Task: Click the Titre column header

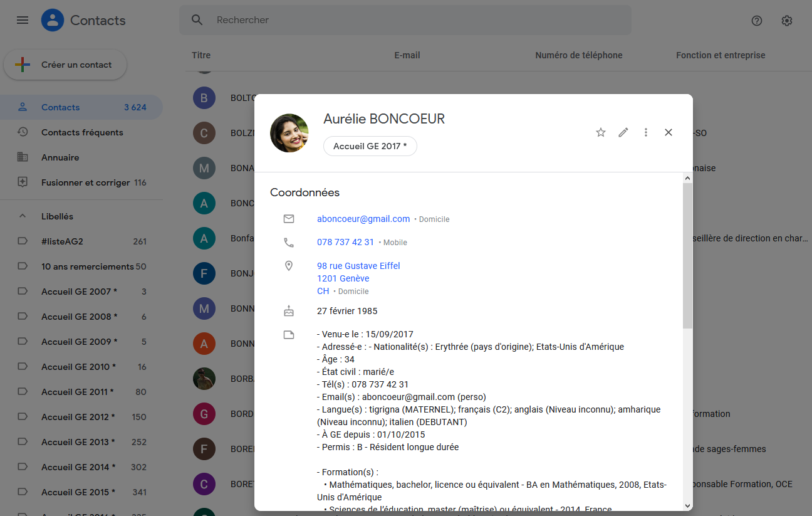Action: click(x=201, y=55)
